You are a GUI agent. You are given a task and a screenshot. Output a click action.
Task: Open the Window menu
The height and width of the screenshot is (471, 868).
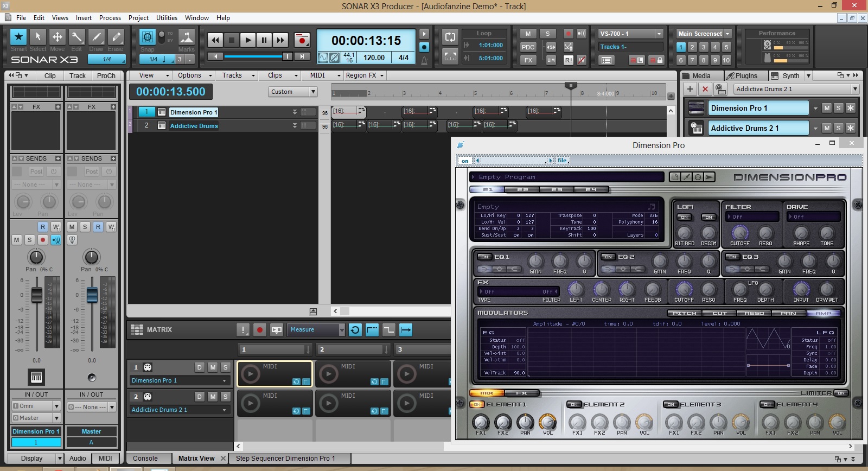pos(197,18)
